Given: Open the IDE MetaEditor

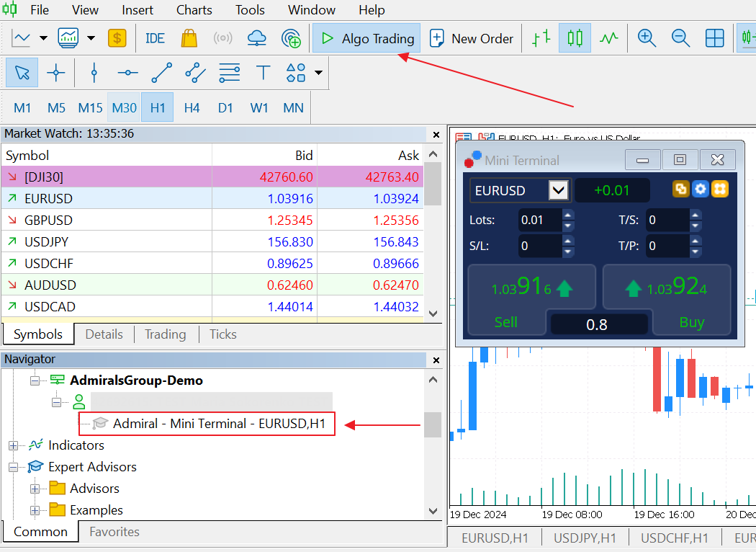Looking at the screenshot, I should pyautogui.click(x=155, y=38).
